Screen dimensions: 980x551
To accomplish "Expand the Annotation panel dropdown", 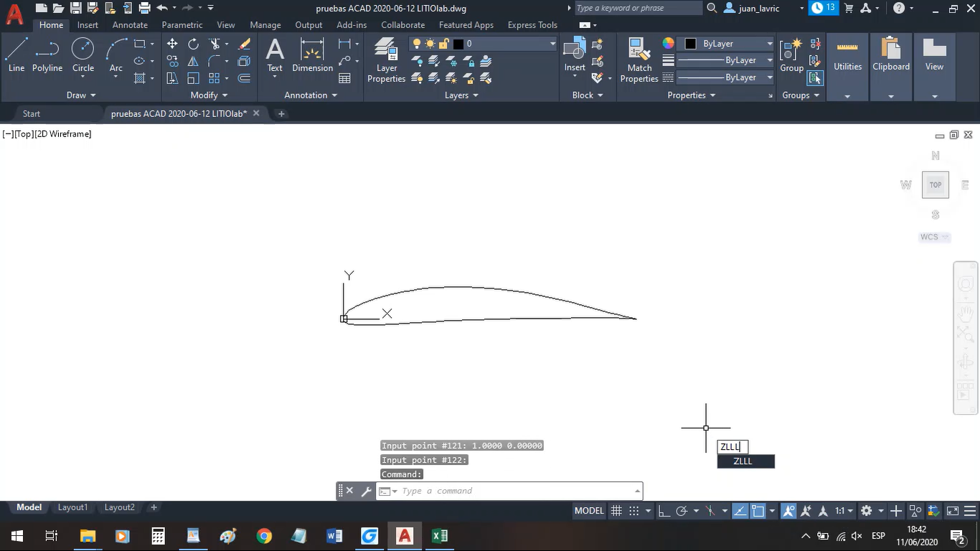I will (x=311, y=95).
